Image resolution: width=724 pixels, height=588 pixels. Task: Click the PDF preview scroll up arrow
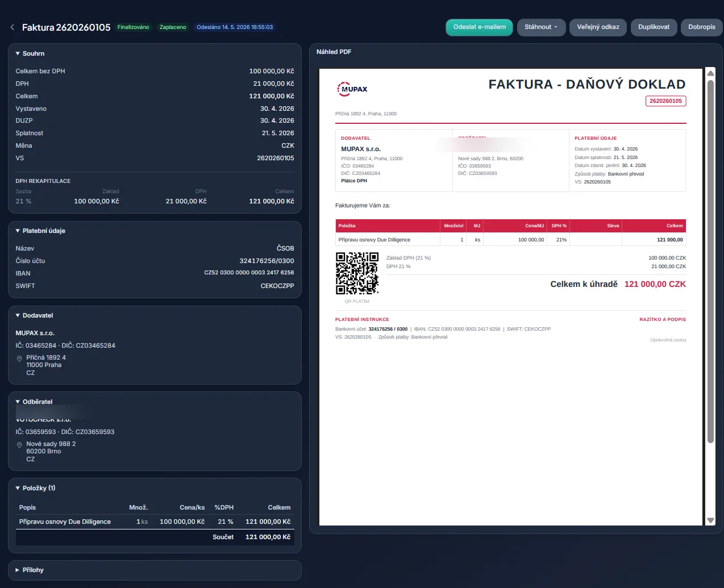[710, 73]
